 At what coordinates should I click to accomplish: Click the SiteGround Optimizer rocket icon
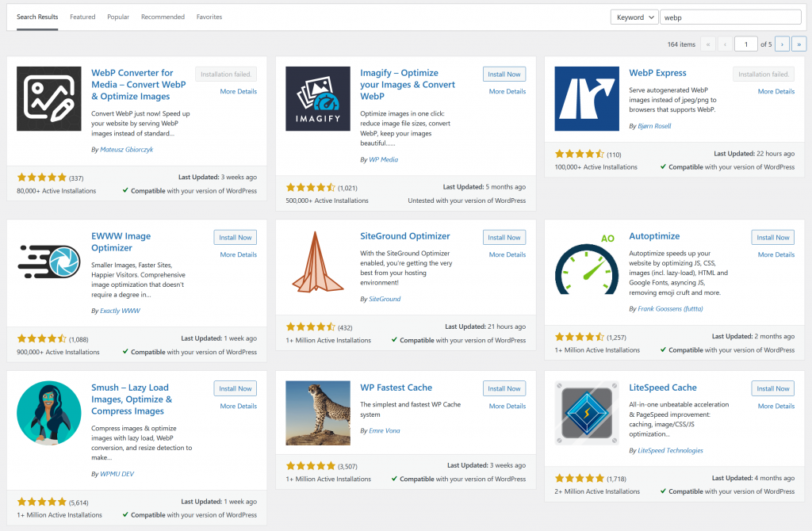[317, 262]
